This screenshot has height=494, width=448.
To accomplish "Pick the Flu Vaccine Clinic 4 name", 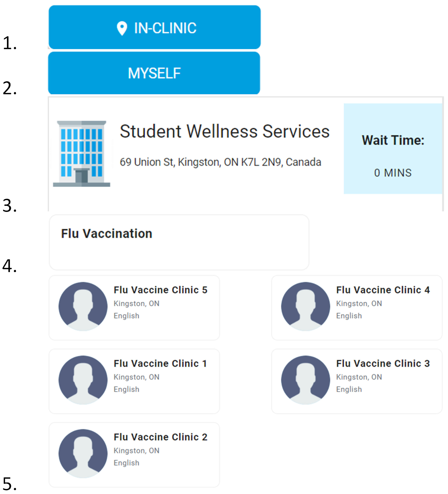I will [383, 290].
